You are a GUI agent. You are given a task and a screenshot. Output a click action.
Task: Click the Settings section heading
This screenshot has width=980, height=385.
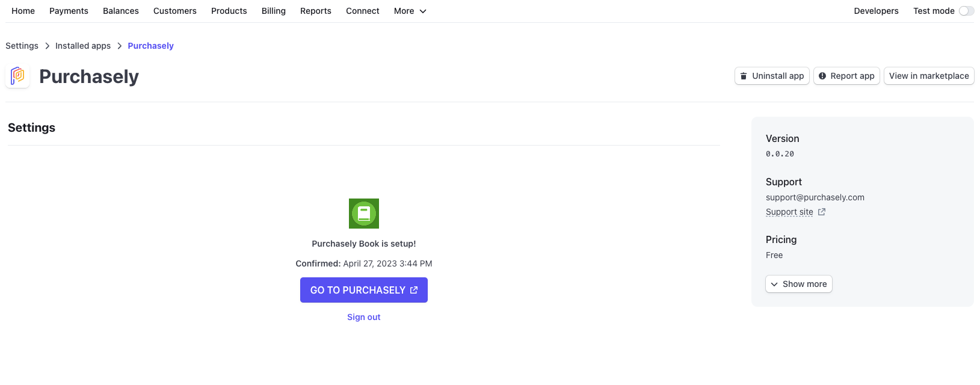[31, 128]
